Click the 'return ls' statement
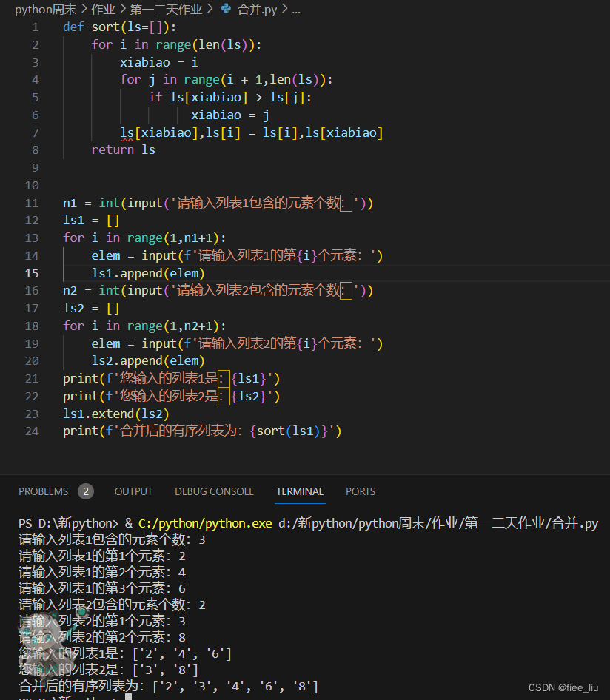Viewport: 610px width, 700px height. 123,150
